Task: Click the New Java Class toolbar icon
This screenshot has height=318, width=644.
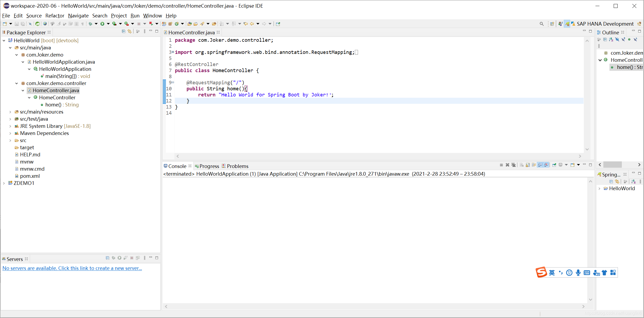Action: click(x=176, y=24)
